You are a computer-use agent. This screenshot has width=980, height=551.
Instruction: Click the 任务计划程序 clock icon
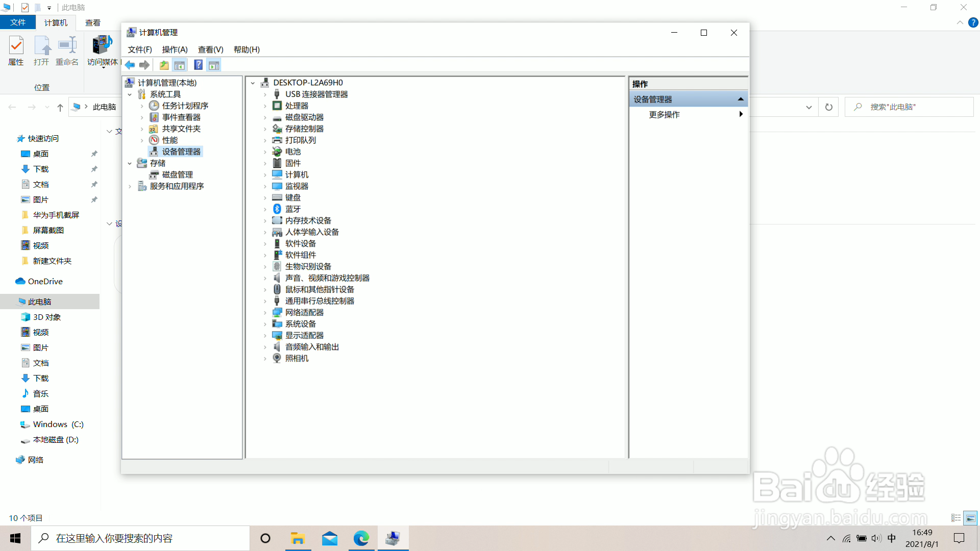[154, 106]
